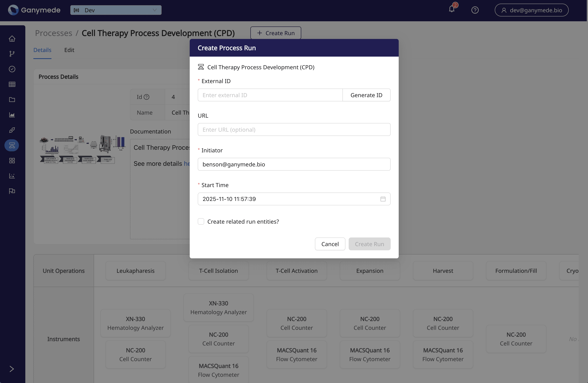Open Start Time calendar picker icon
588x383 pixels.
[383, 199]
